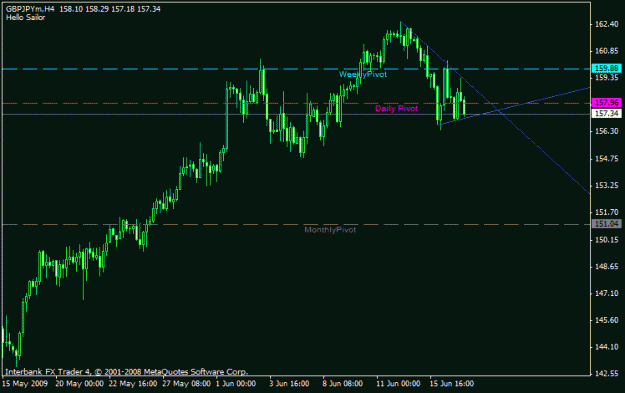The image size is (625, 393).
Task: Click the Hello Sailor indicator label
Action: point(26,18)
